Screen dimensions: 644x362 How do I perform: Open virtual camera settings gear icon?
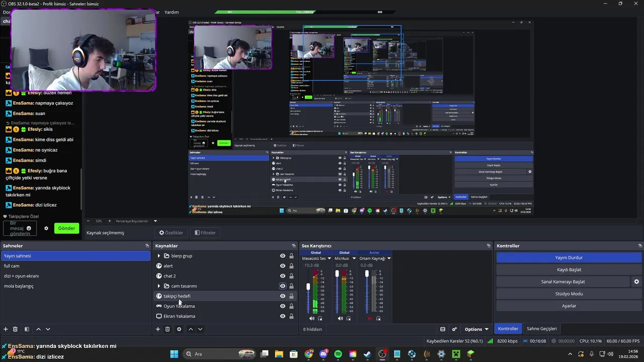coord(636,282)
